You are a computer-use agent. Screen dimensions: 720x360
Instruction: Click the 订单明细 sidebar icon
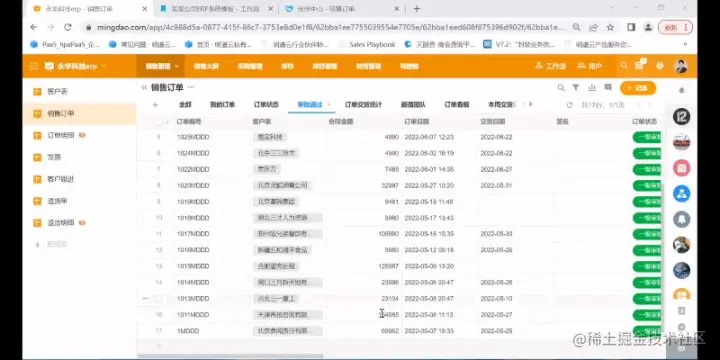[38, 135]
